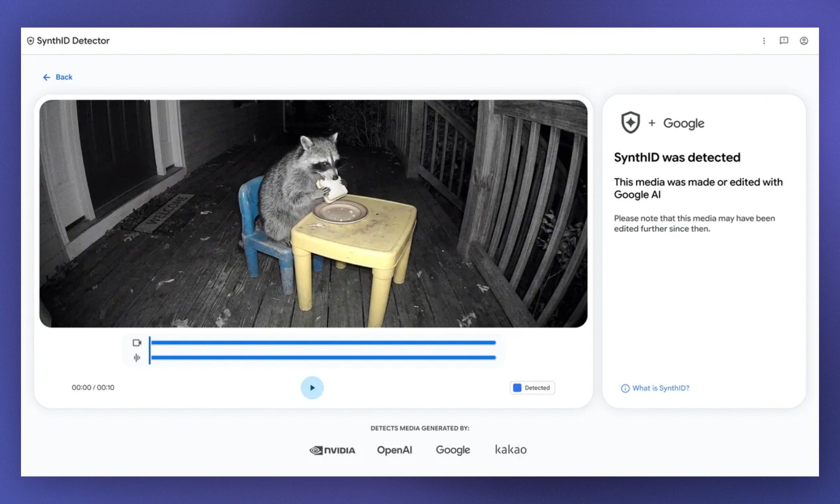This screenshot has height=504, width=840.
Task: Click the Google logo in footer
Action: click(453, 450)
